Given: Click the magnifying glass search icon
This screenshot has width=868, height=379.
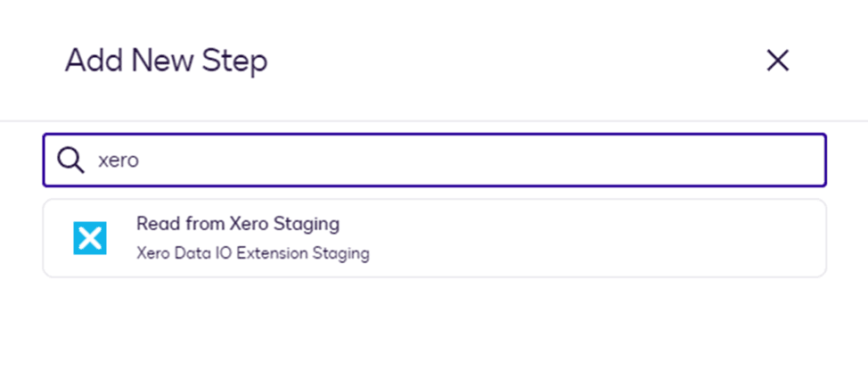Looking at the screenshot, I should [70, 160].
